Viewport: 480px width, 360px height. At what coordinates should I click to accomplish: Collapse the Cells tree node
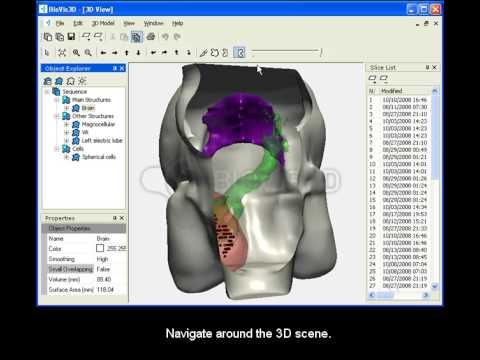tap(57, 149)
